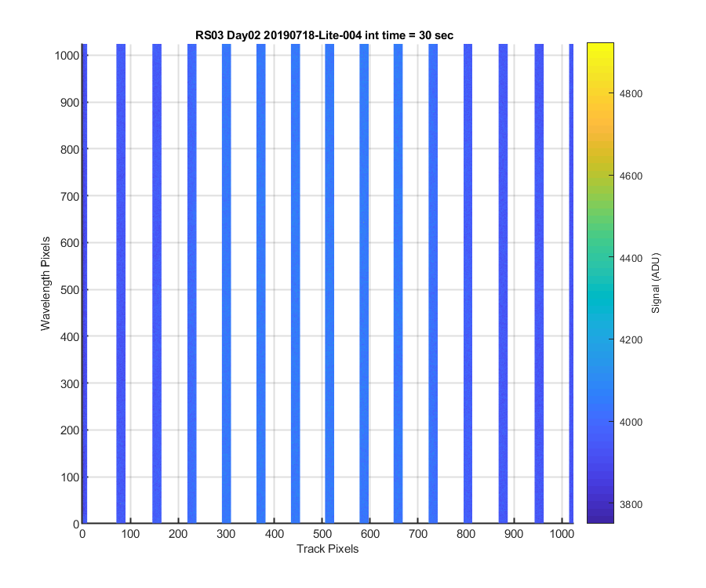Click the blue stripe above x tick 300
Viewport: 706px width, 588px height.
coord(227,284)
